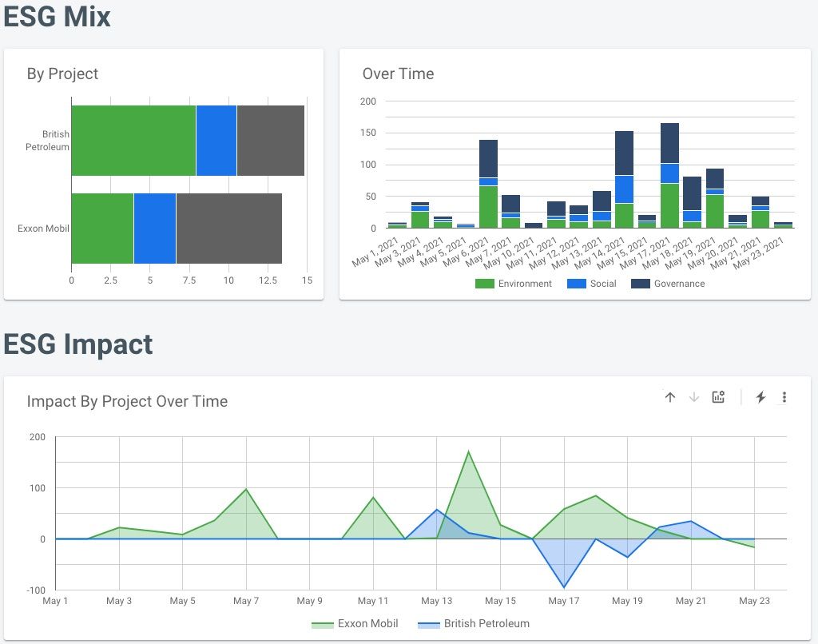Select the May 17, 2021 stacked bar
Image resolution: width=818 pixels, height=644 pixels.
[669, 176]
